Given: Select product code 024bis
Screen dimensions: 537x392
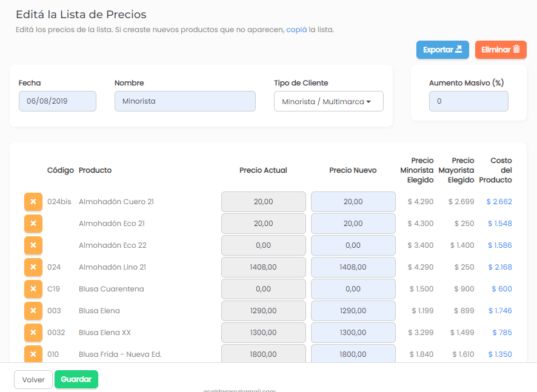Looking at the screenshot, I should click(59, 202).
